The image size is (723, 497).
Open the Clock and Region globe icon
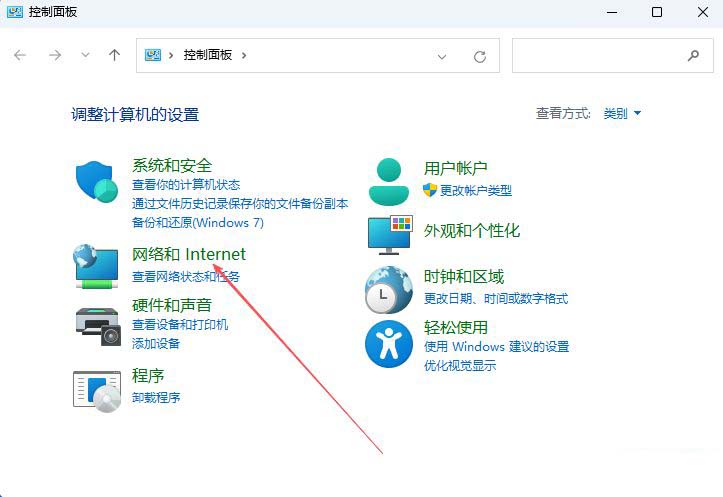(x=389, y=290)
